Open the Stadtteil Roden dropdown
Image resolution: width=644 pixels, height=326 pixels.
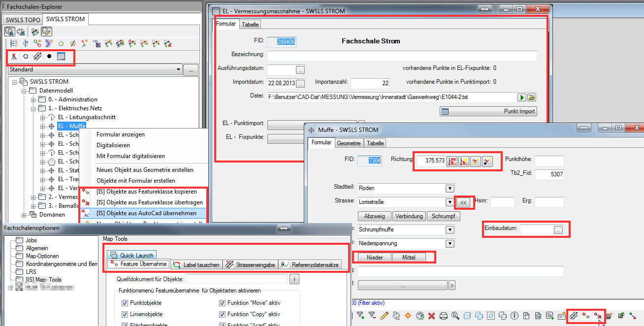pyautogui.click(x=450, y=188)
